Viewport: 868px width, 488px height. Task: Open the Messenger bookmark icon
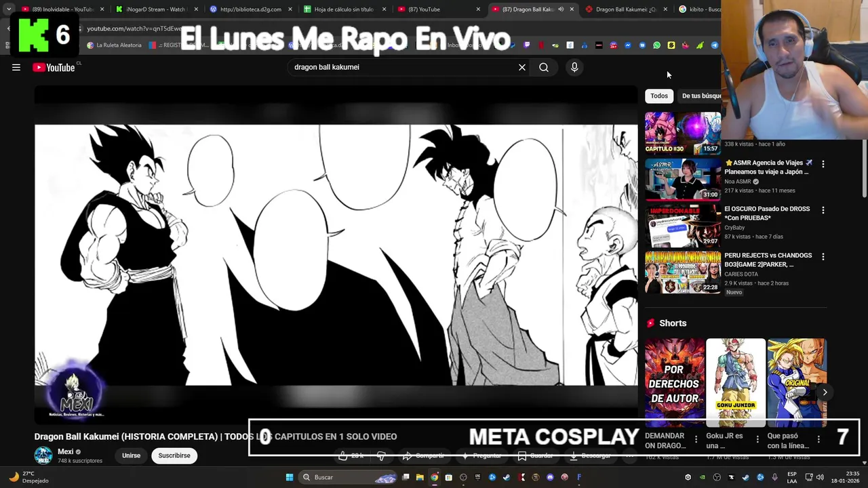point(628,45)
